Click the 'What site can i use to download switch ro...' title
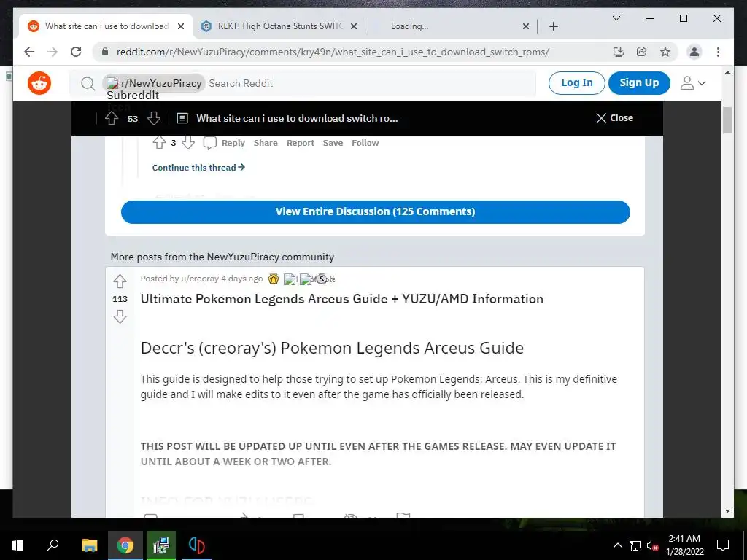Screen dimensions: 747x560 pyautogui.click(x=297, y=118)
